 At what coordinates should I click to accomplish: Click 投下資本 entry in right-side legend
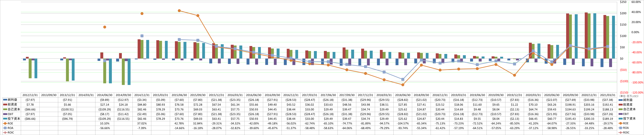627,118
